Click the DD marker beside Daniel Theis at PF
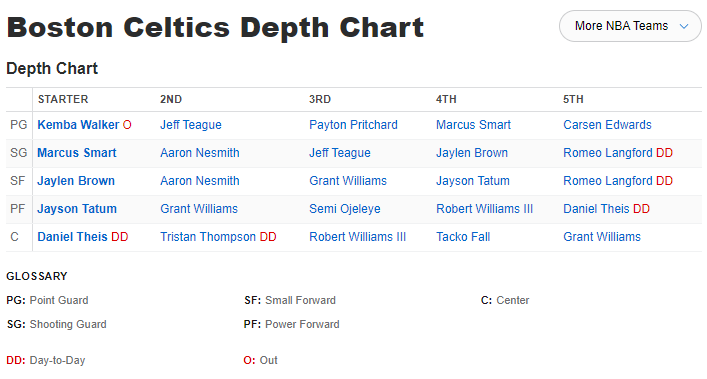The height and width of the screenshot is (379, 707). coord(641,209)
